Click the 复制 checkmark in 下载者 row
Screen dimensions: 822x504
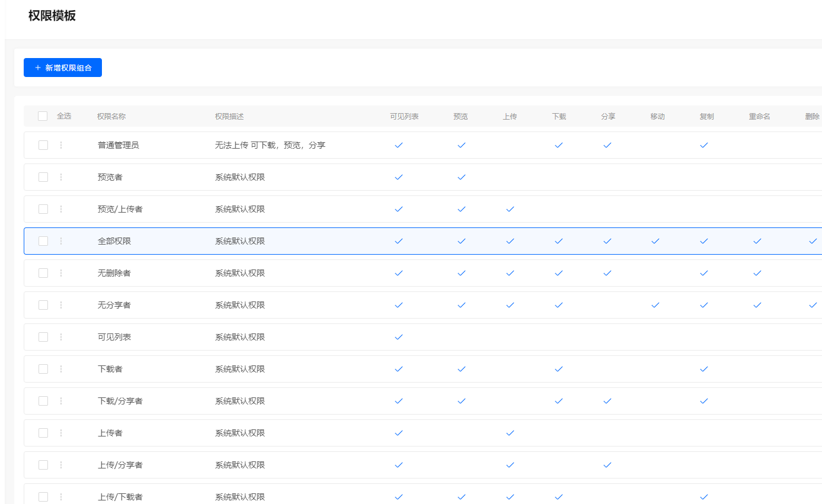coord(704,369)
